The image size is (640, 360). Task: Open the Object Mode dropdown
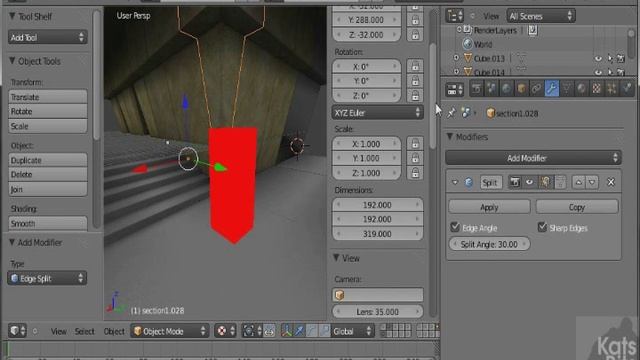(x=170, y=331)
